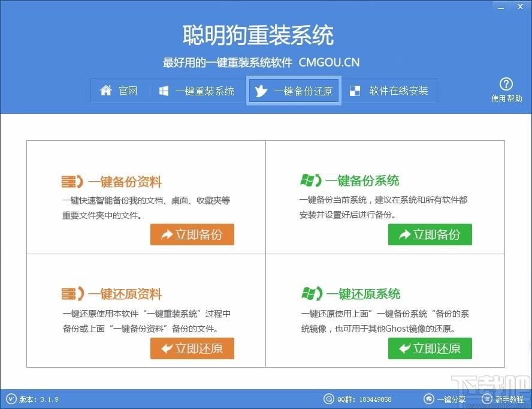The image size is (532, 409).
Task: Click the 新手教程 tutorial icon
Action: pos(486,399)
